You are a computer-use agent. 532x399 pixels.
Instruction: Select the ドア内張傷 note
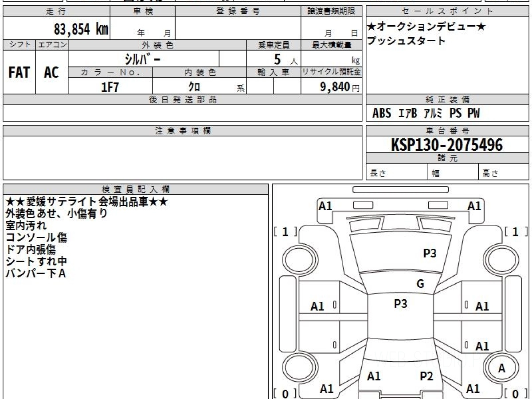pyautogui.click(x=31, y=250)
